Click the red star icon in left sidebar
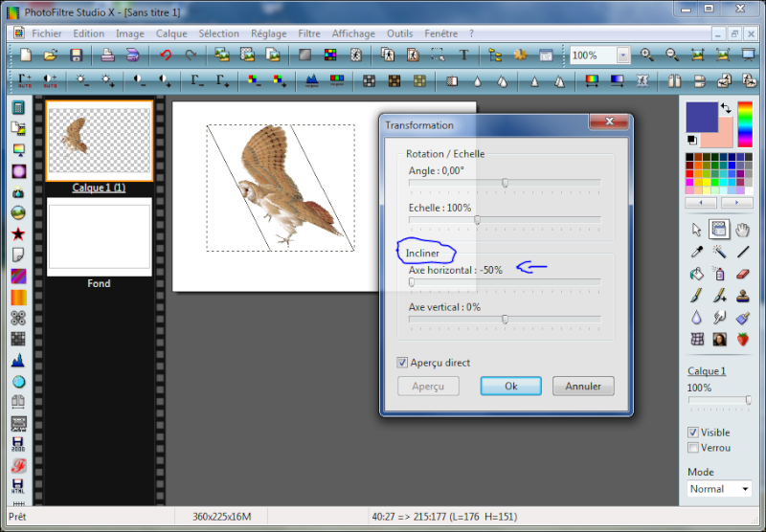766x532 pixels. click(x=18, y=234)
